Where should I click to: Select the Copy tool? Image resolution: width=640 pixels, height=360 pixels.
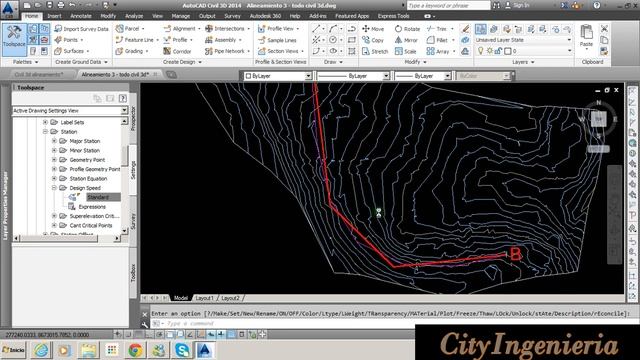coord(373,40)
